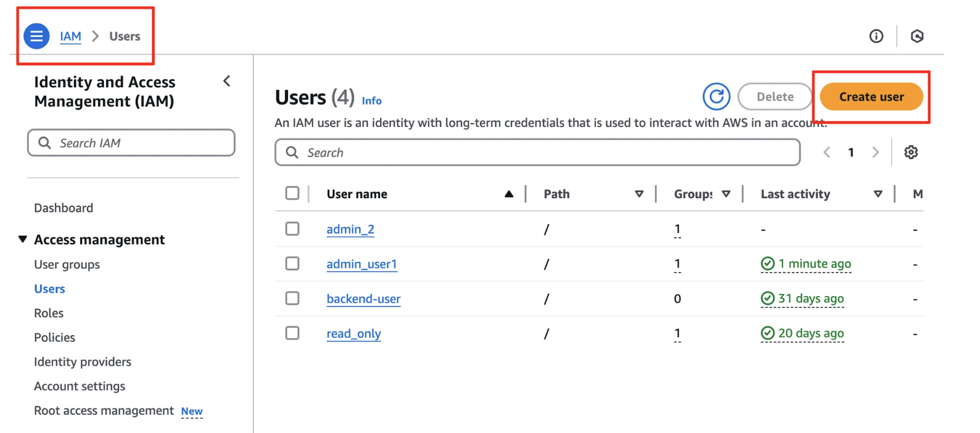Open Root access management in sidebar
980x433 pixels.
[104, 410]
